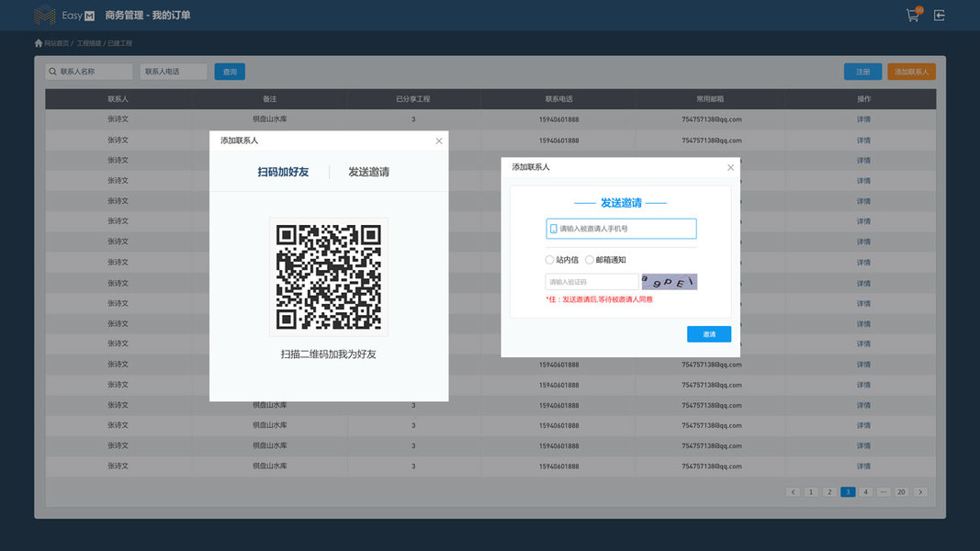This screenshot has height=551, width=980.
Task: Open the 工程描建 breadcrumb link
Action: (x=89, y=44)
